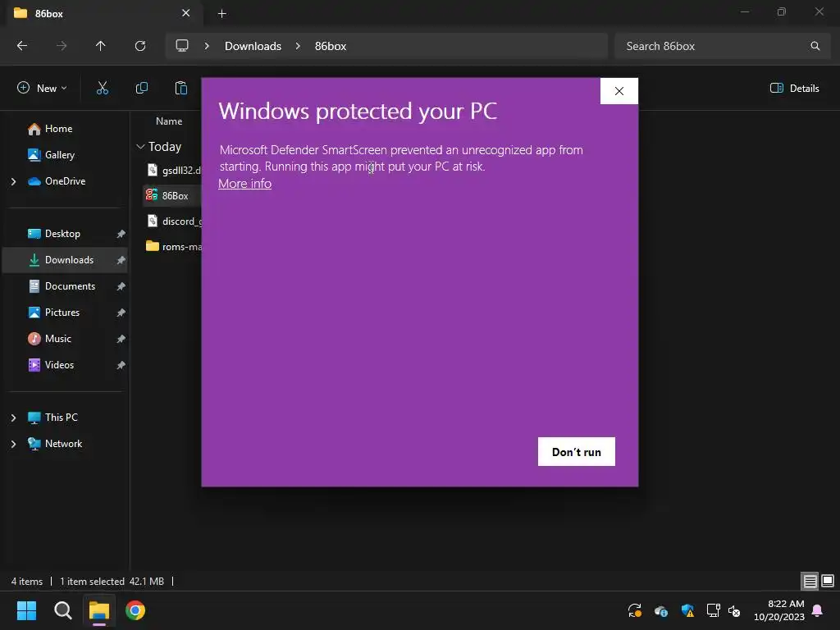
Task: Select 86box in the address breadcrumb
Action: (x=331, y=46)
